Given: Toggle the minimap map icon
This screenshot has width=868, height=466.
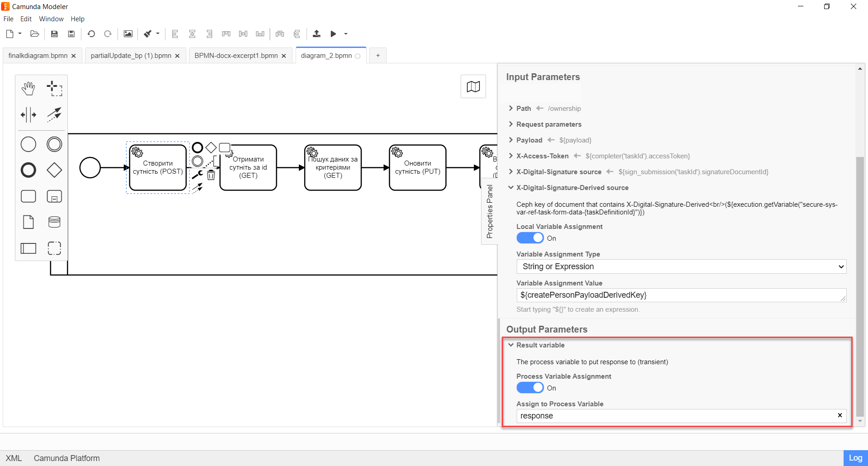Looking at the screenshot, I should 473,86.
